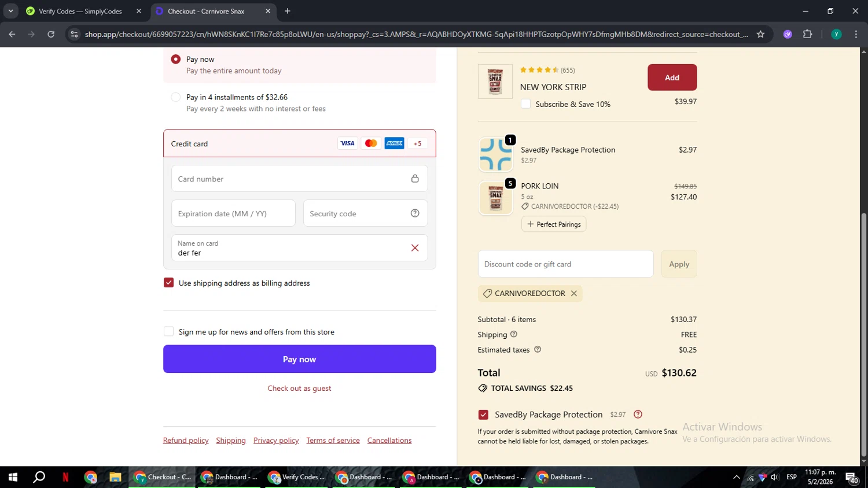Check Sign me up for news
Image resolution: width=868 pixels, height=488 pixels.
(x=168, y=331)
